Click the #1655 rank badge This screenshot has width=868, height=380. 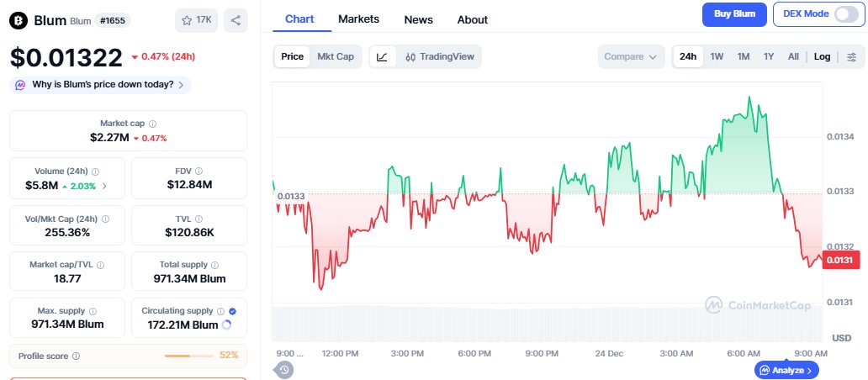113,20
